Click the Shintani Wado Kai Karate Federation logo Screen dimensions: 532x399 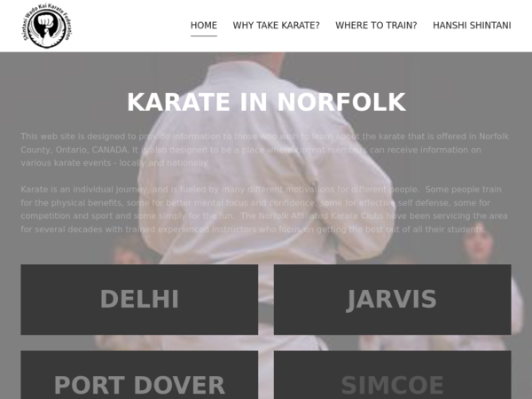[x=47, y=26]
